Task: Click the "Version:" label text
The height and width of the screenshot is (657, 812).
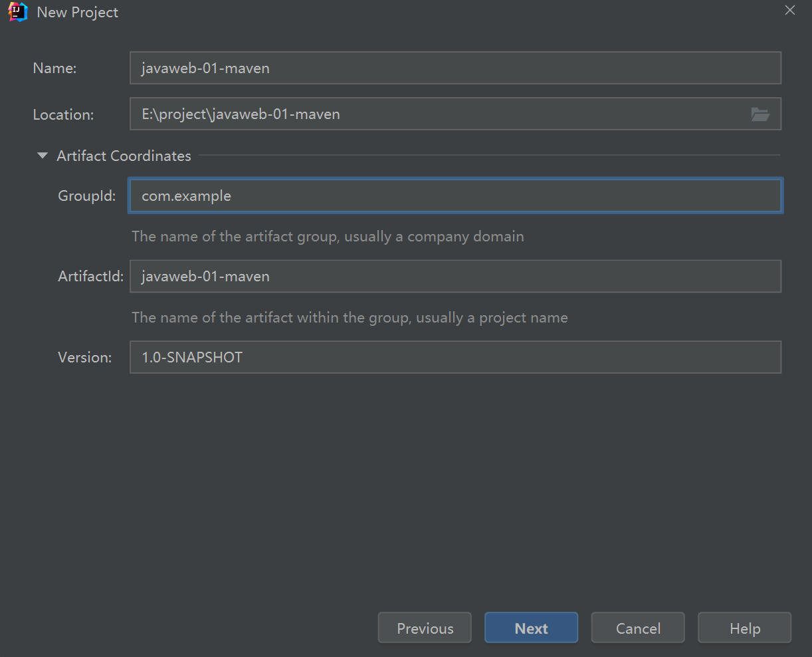Action: tap(84, 357)
